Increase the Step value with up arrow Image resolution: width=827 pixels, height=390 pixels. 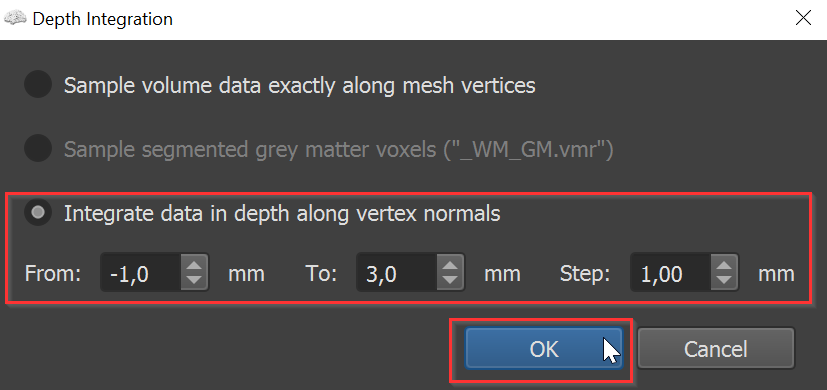[724, 265]
